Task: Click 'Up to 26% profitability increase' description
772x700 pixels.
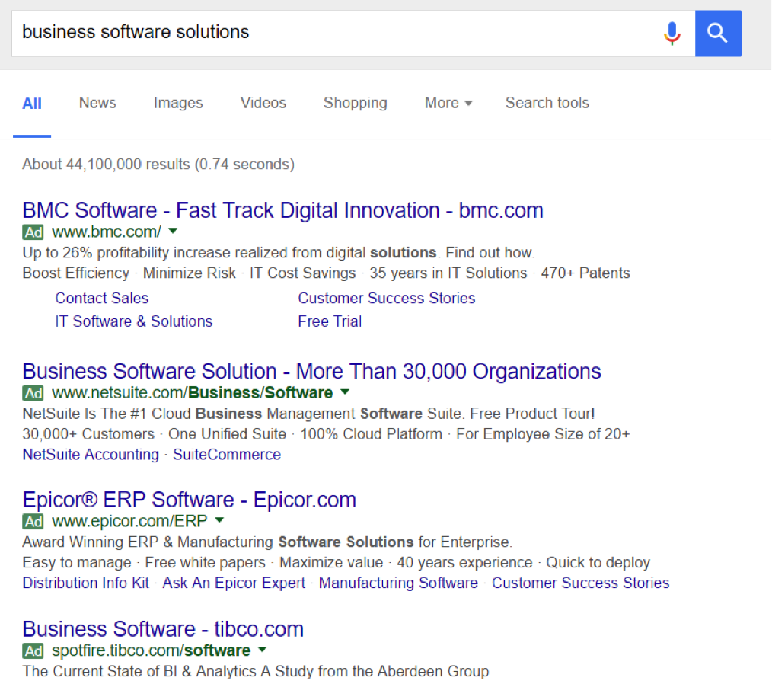Action: pos(279,252)
